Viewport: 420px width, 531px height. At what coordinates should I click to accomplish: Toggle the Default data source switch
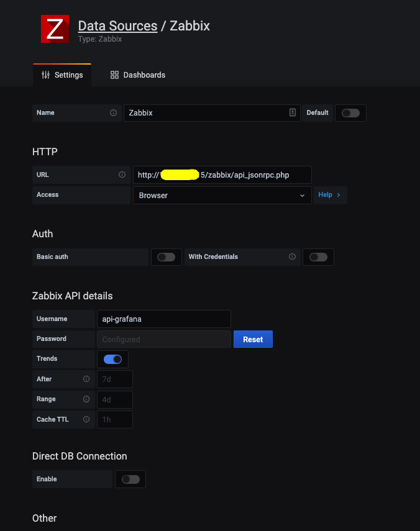[x=350, y=113]
